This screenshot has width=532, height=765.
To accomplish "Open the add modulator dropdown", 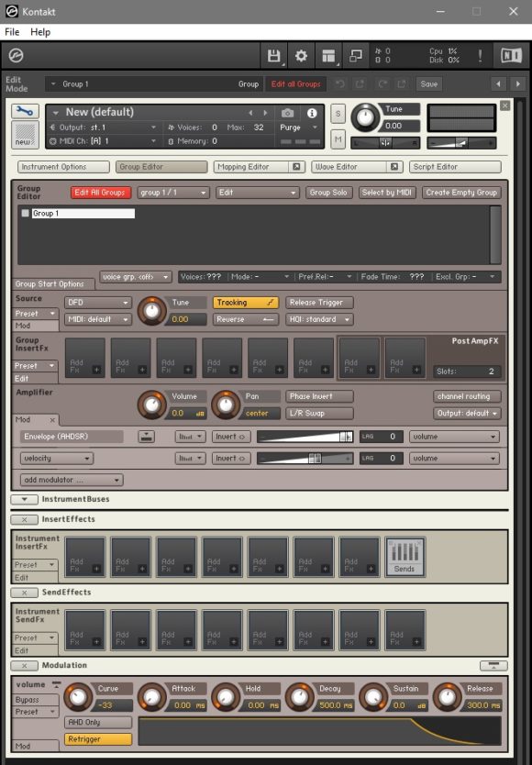I will 72,480.
